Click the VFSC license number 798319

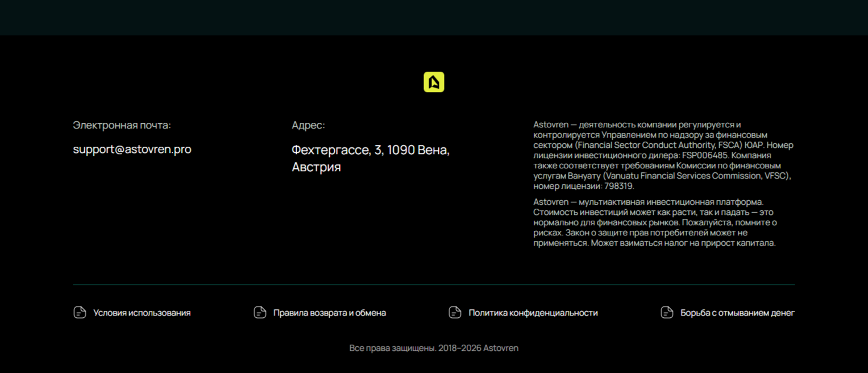point(618,186)
